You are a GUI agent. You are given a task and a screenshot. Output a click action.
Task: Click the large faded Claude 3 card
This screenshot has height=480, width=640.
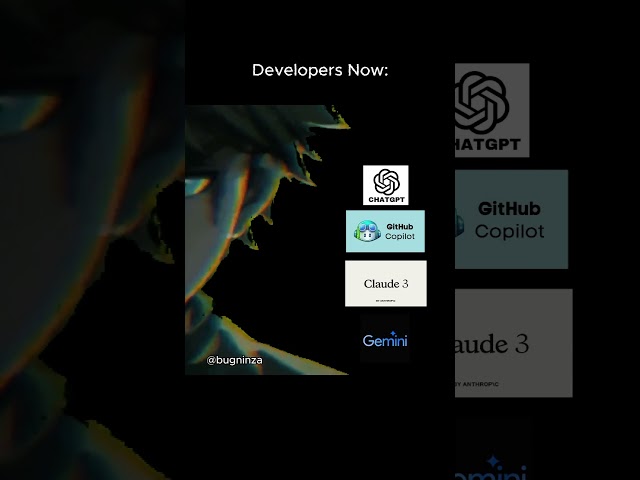click(x=514, y=343)
